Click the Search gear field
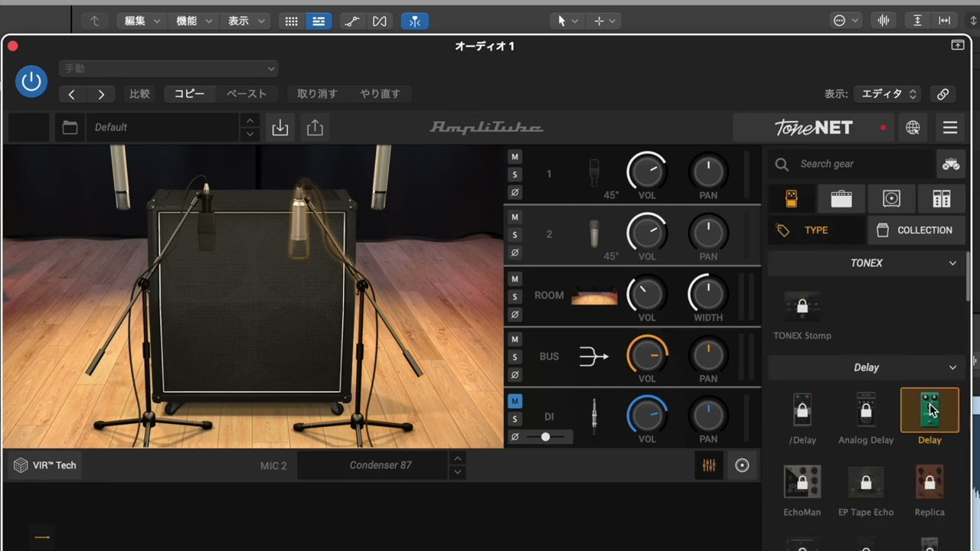980x551 pixels. (x=851, y=164)
